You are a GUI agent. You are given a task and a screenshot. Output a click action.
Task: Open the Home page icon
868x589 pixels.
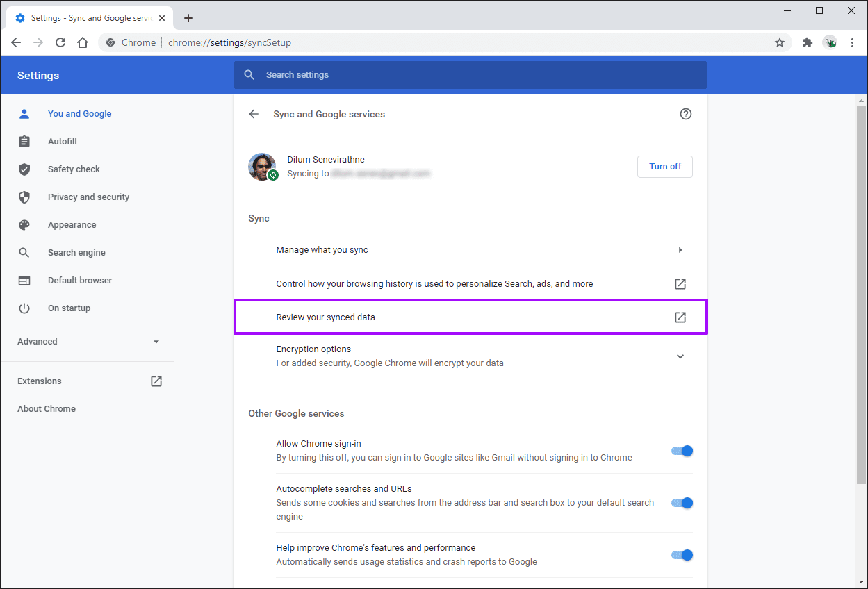point(83,42)
